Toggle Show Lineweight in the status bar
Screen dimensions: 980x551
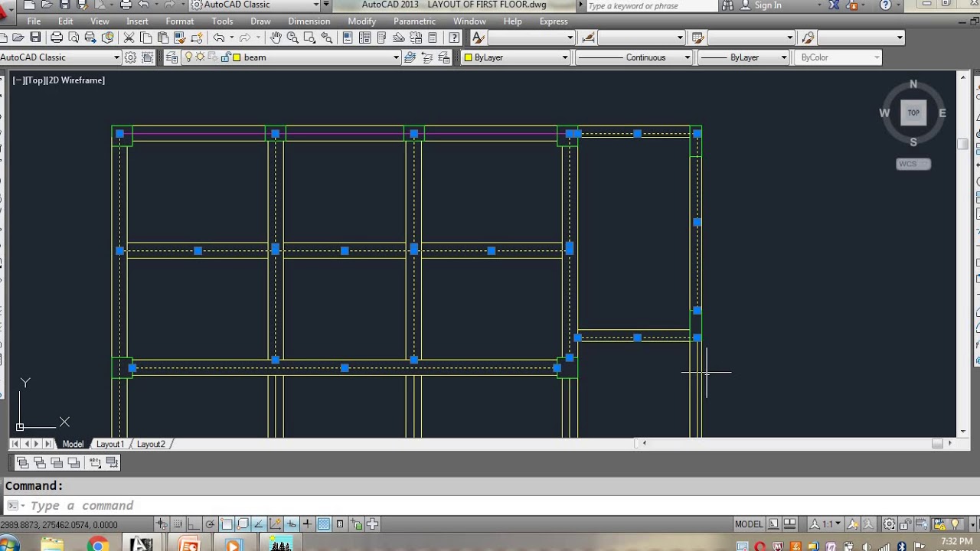click(x=307, y=524)
